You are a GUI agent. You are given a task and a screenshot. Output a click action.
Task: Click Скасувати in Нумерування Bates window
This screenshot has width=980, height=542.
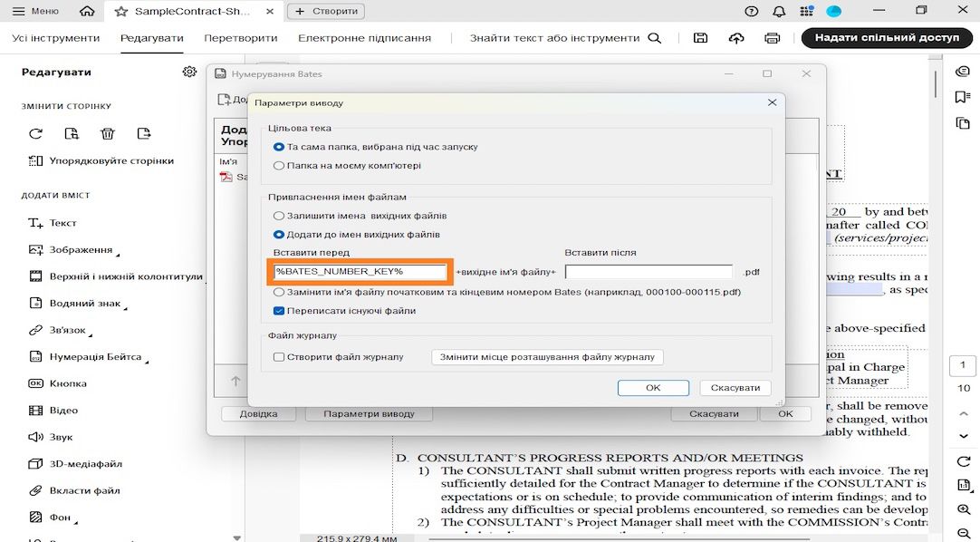pos(714,414)
